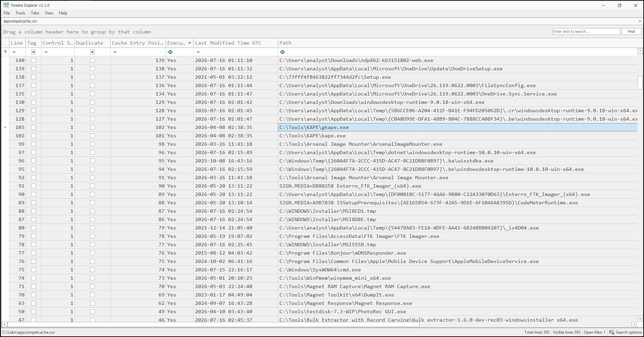The width and height of the screenshot is (644, 337).
Task: Click horizontal scrollbar left arrow
Action: click(4, 324)
